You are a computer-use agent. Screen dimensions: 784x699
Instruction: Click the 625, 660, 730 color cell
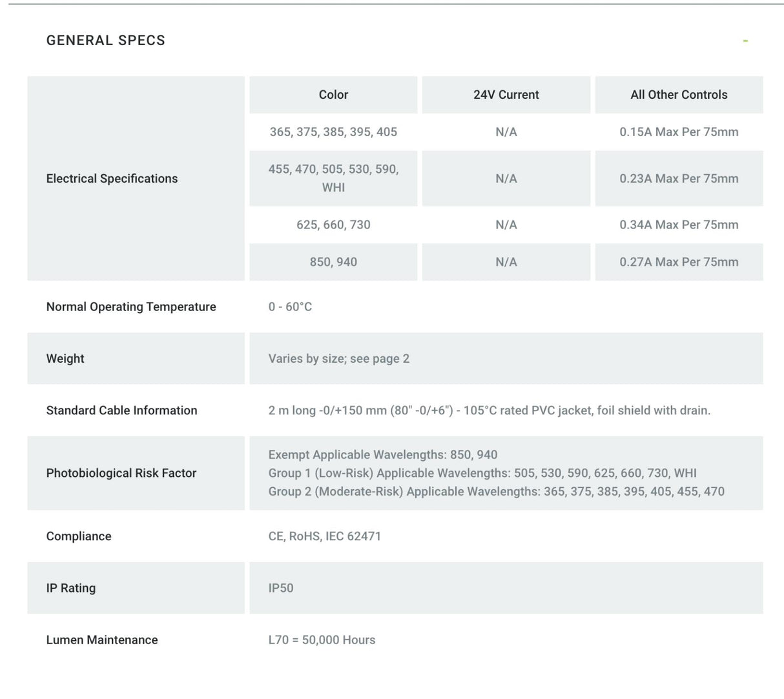(x=333, y=225)
